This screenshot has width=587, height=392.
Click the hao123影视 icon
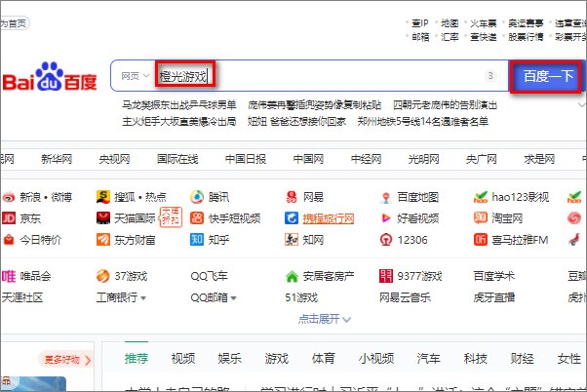(481, 197)
